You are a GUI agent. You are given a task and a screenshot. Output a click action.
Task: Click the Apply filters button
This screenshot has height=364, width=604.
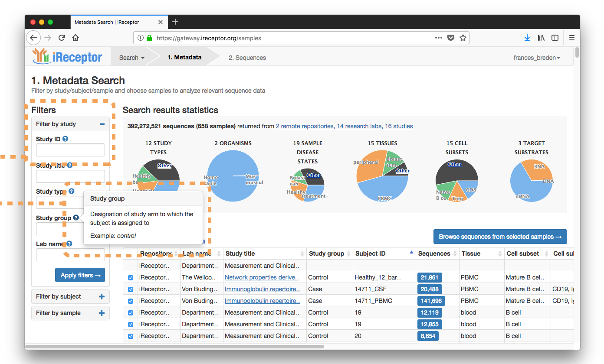tap(80, 275)
